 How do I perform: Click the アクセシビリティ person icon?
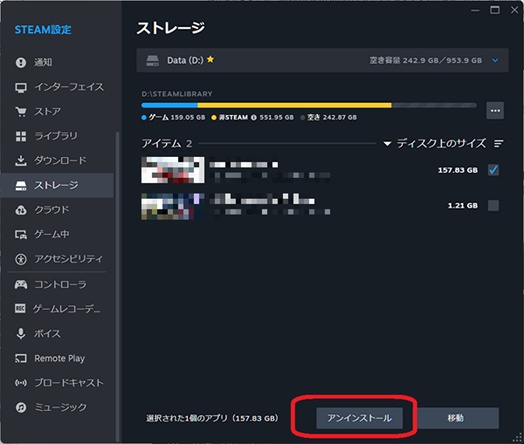[21, 259]
